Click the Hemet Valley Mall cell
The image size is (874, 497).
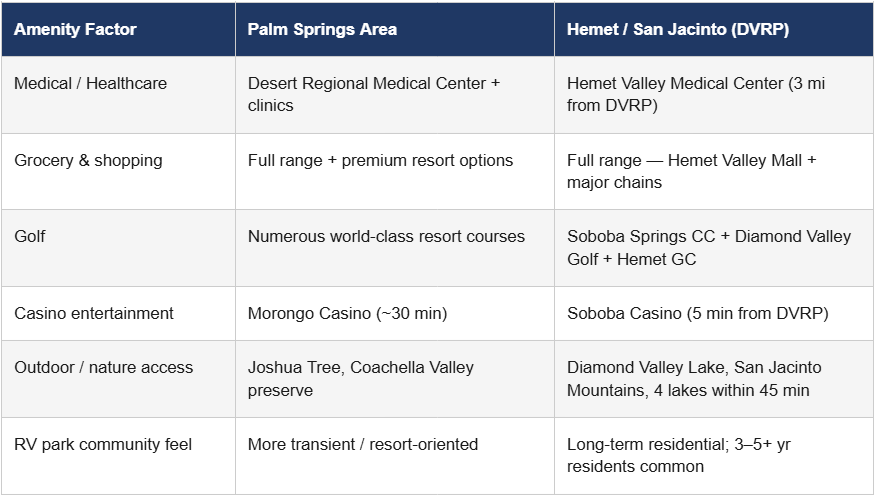(x=691, y=171)
